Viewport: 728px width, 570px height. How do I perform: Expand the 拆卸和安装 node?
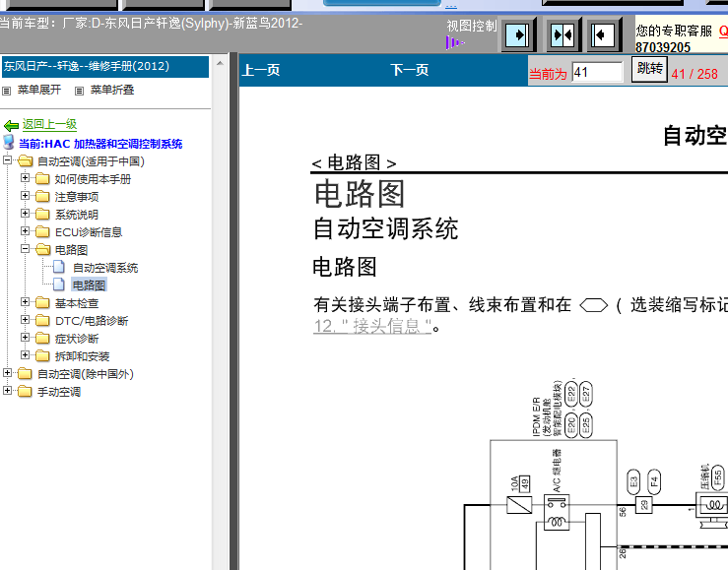coord(25,354)
